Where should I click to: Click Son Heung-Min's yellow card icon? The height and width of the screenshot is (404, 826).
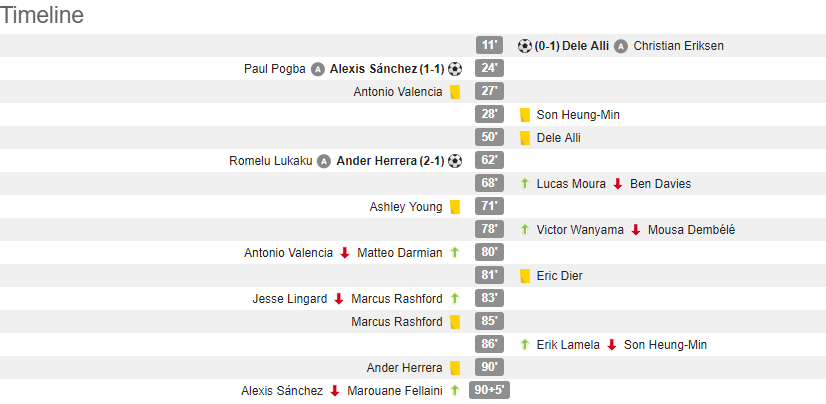click(x=525, y=115)
